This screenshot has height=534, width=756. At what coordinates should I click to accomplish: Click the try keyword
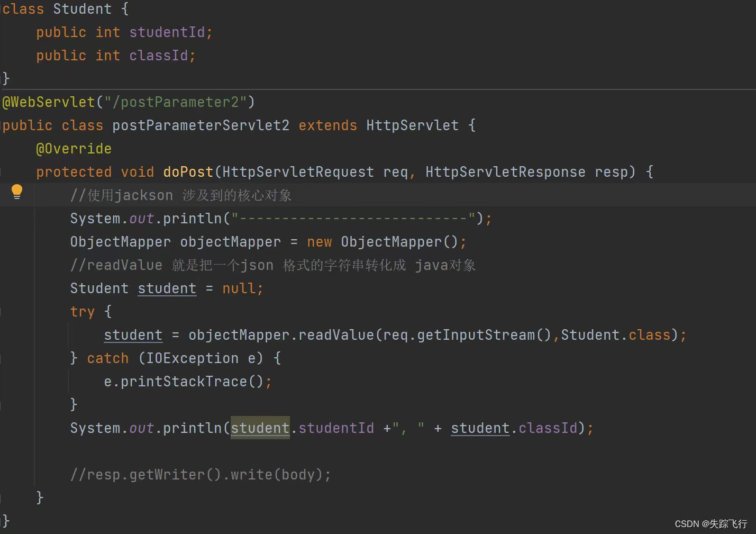[83, 312]
